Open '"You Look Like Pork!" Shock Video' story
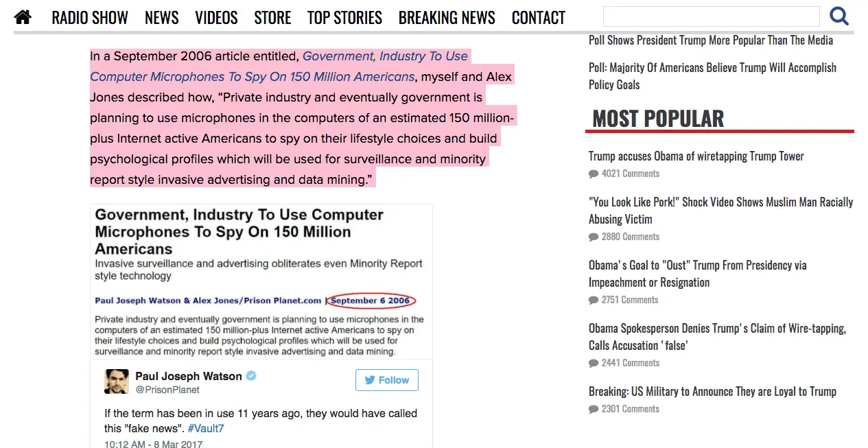This screenshot has width=868, height=448. pos(720,211)
